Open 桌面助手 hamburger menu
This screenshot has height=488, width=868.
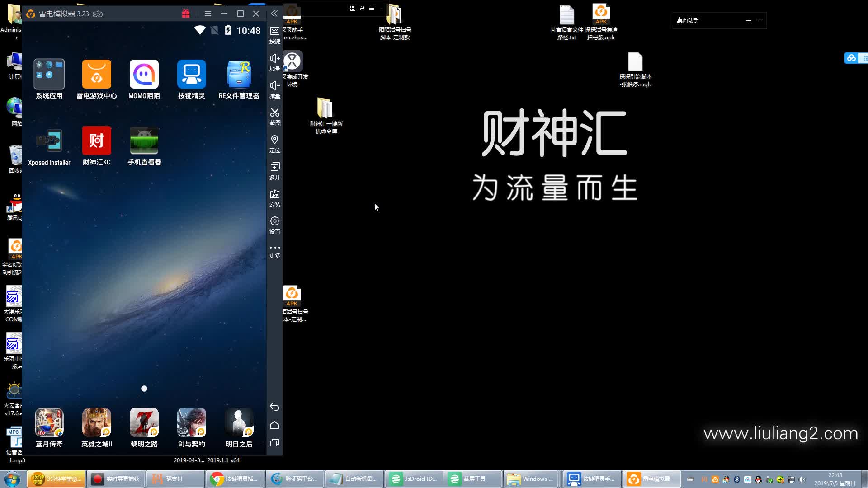(x=749, y=20)
